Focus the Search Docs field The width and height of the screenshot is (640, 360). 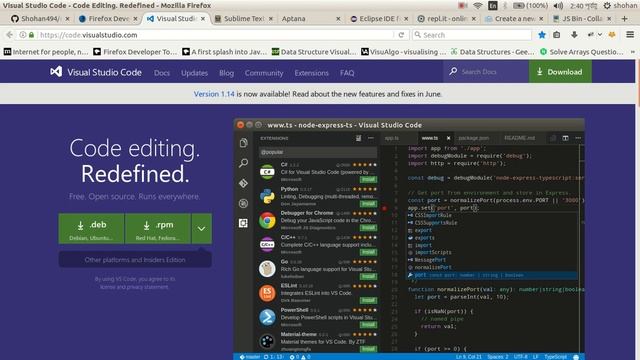pos(486,71)
